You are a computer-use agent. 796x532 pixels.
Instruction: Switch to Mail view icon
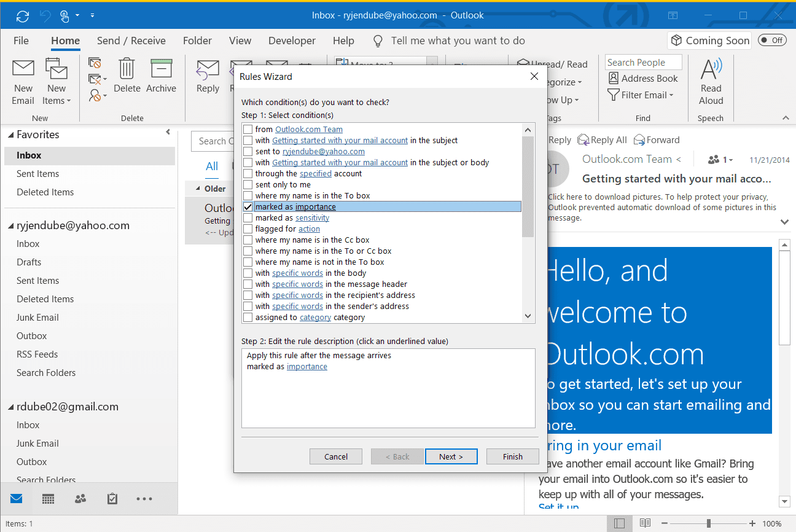[17, 499]
